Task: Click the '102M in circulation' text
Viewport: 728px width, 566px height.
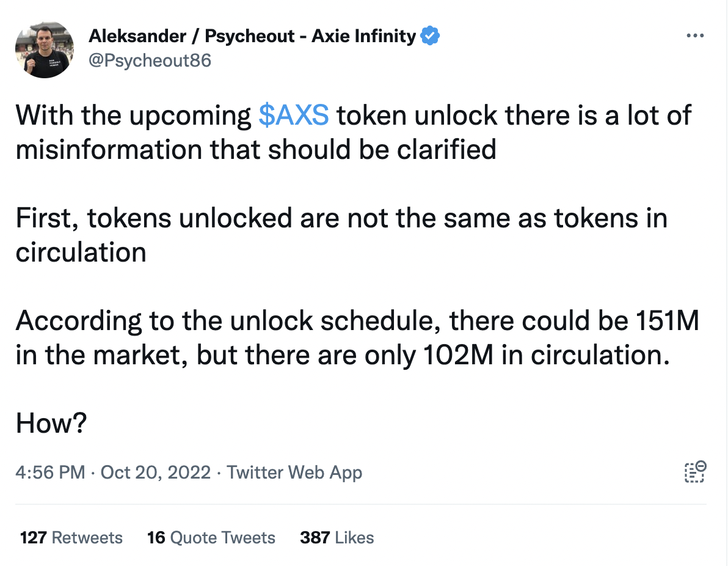Action: pyautogui.click(x=547, y=355)
